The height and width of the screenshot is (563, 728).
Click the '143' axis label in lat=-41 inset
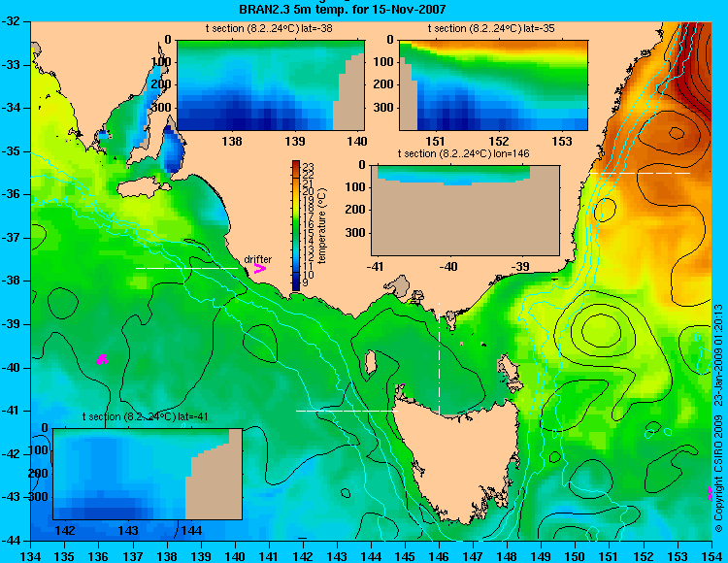(128, 530)
